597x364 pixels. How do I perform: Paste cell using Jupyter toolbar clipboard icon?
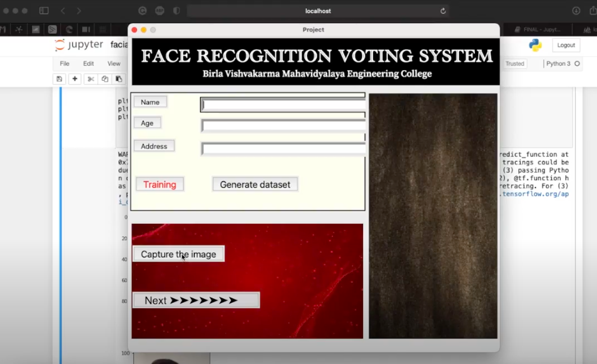click(119, 79)
